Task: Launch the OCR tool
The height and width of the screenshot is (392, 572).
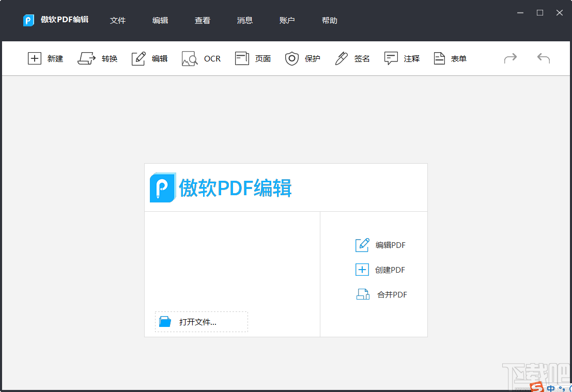Action: [201, 58]
